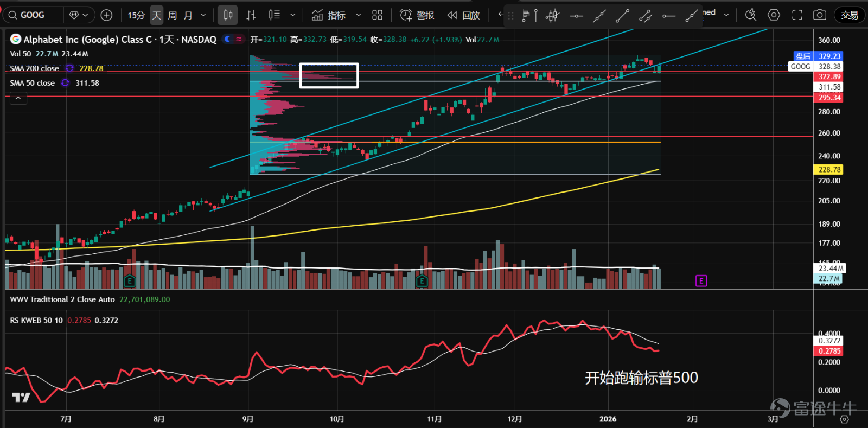Click the undo arrow in the toolbar
Viewport: 868px width, 428px height.
[500, 15]
